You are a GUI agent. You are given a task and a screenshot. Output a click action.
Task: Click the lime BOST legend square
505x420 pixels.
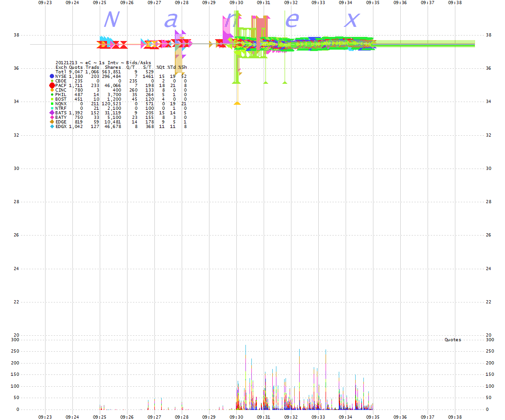(52, 99)
